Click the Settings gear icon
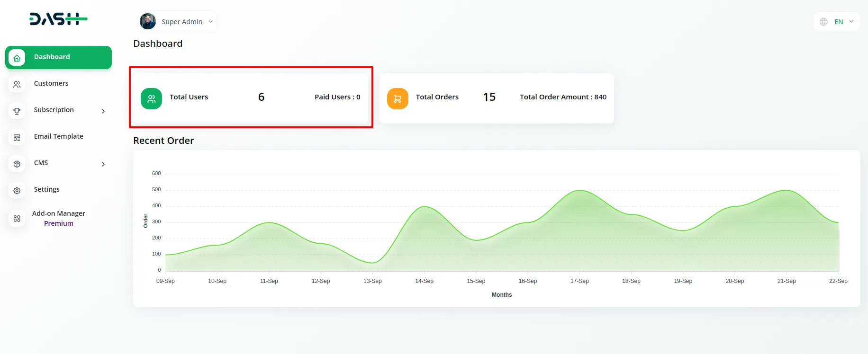Screen dimensions: 868x354 point(17,190)
